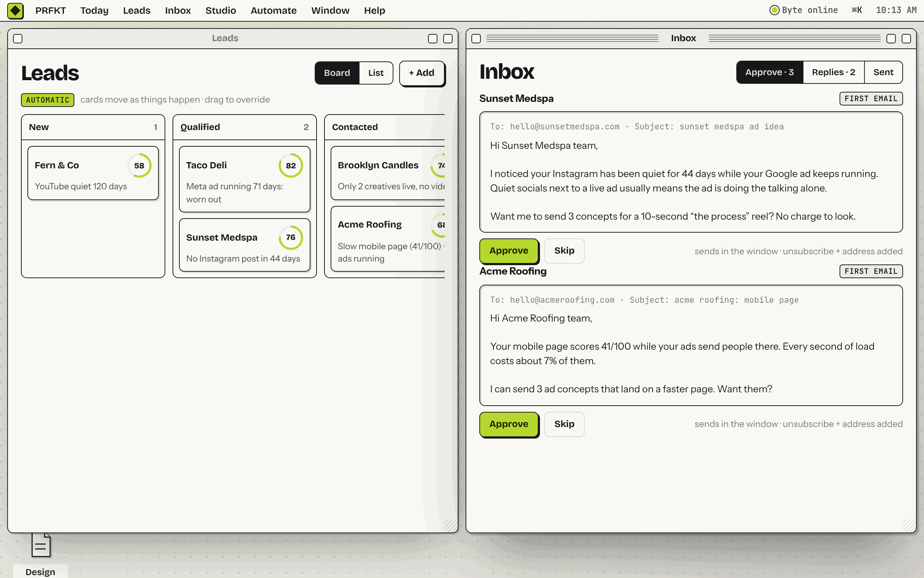Click the Byte online green status indicator
The width and height of the screenshot is (924, 578).
click(774, 10)
